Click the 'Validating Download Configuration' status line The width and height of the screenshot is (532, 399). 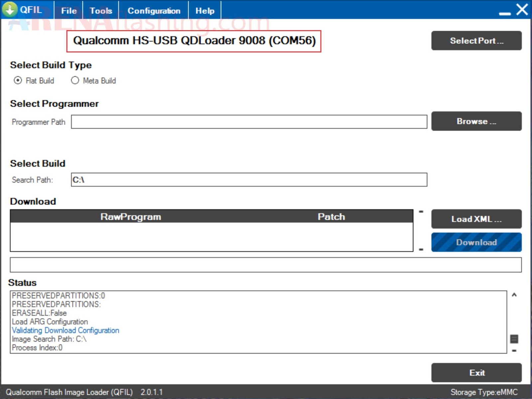66,330
